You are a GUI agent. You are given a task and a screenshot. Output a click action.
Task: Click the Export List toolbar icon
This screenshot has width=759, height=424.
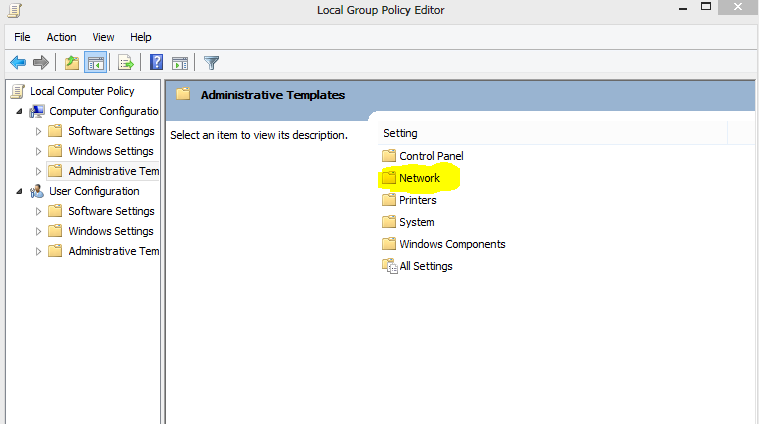(x=125, y=62)
